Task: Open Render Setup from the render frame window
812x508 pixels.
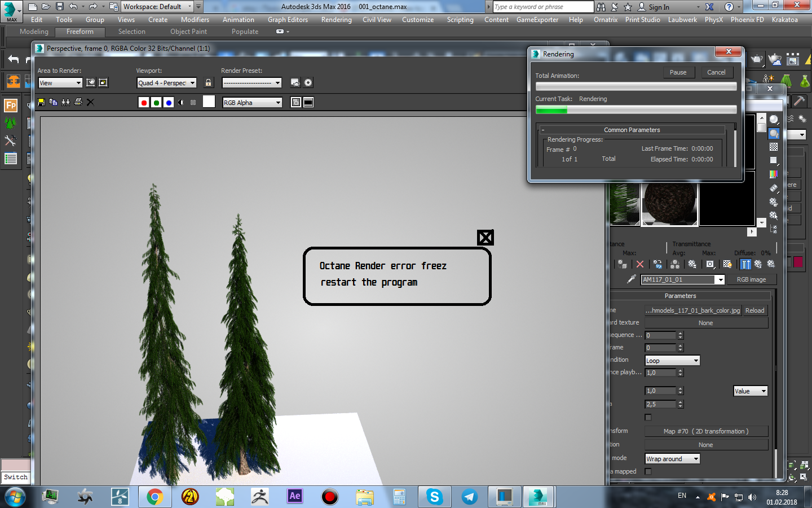Action: click(295, 82)
